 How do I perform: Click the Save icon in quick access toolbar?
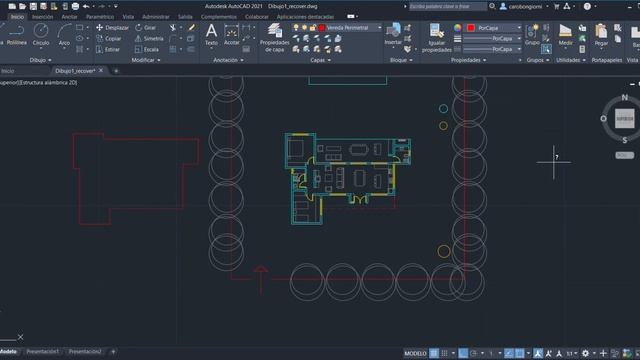coord(33,7)
